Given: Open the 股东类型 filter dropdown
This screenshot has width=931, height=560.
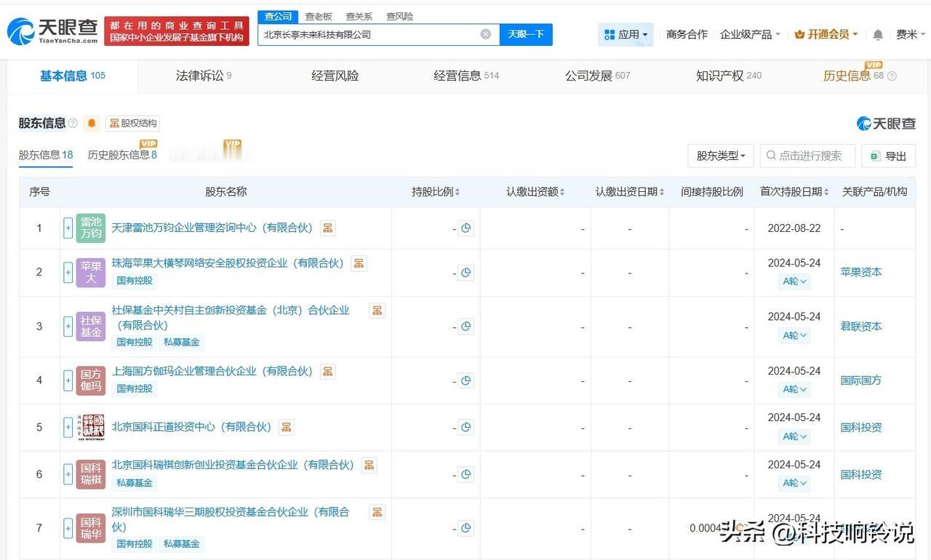Looking at the screenshot, I should 721,156.
